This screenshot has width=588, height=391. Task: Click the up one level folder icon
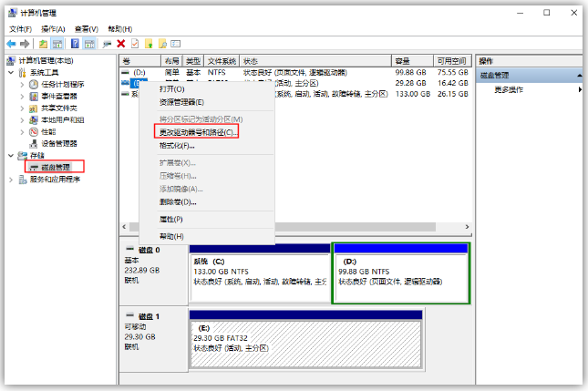[x=45, y=43]
